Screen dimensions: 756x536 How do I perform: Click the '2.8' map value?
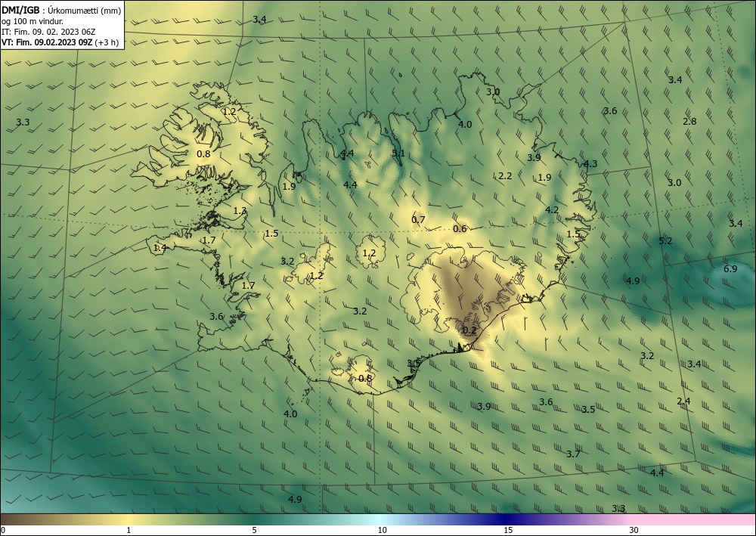pos(689,121)
